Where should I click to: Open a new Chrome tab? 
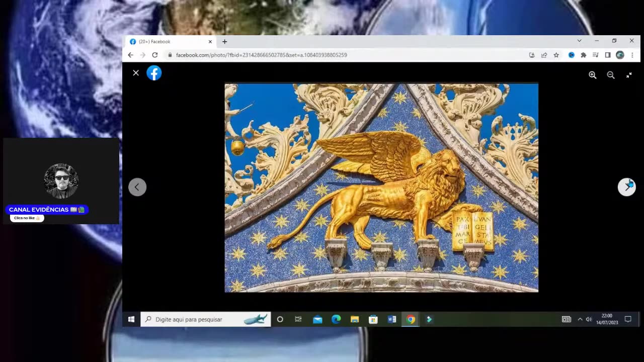[x=224, y=42]
